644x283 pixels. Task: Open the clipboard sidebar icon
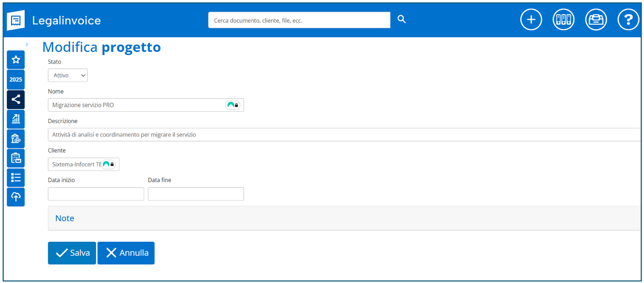[16, 158]
